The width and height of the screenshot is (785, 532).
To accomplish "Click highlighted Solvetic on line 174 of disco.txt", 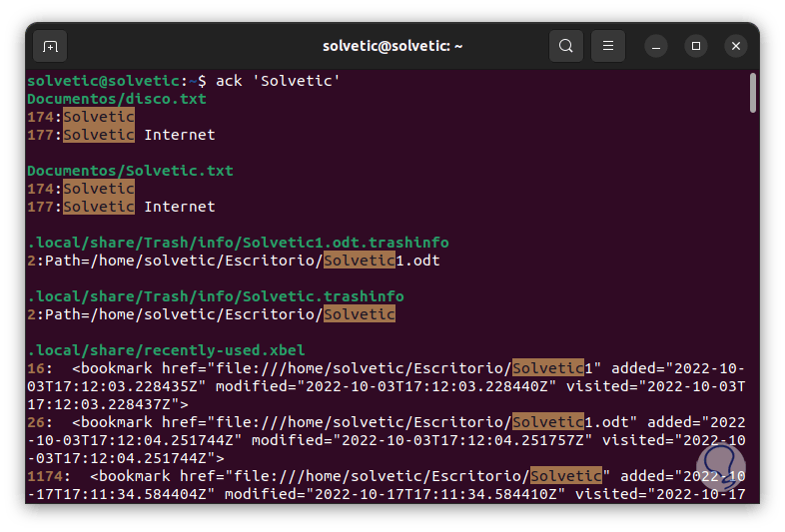I will click(99, 117).
